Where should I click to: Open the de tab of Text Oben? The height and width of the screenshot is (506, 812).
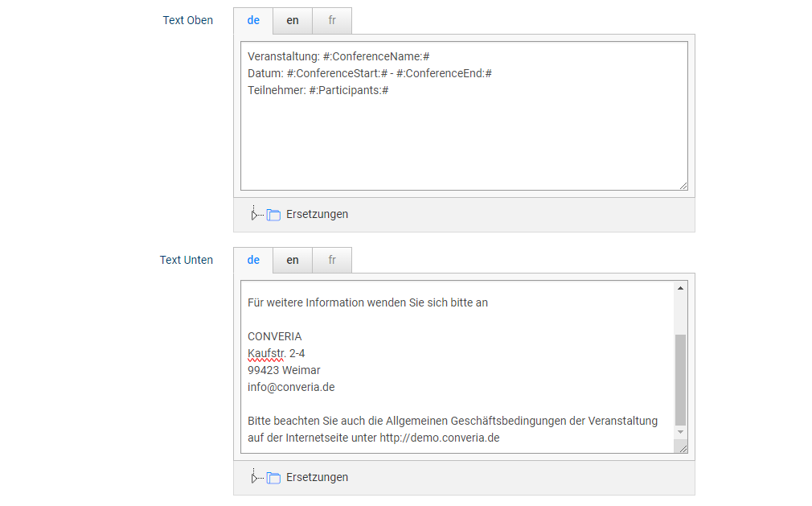(253, 21)
